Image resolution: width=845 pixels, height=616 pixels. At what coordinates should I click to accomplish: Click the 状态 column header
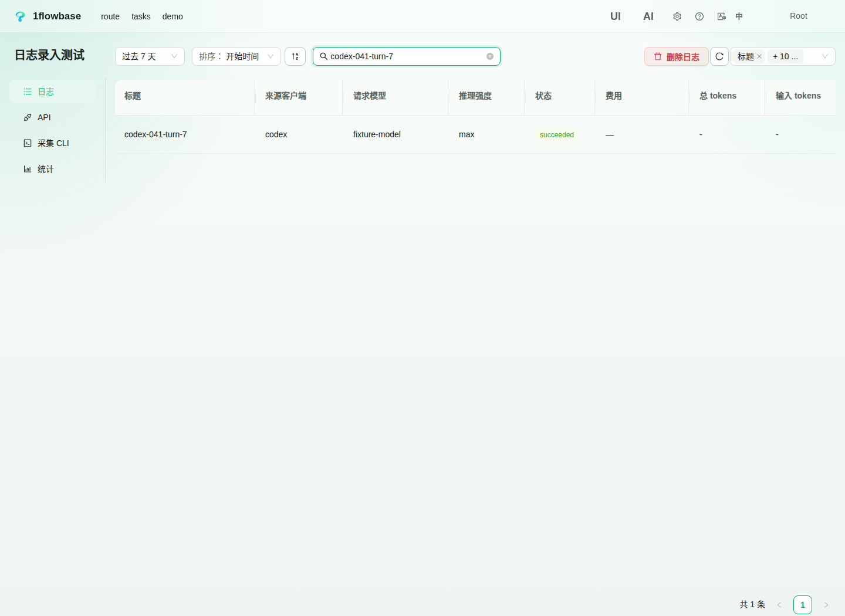560,96
